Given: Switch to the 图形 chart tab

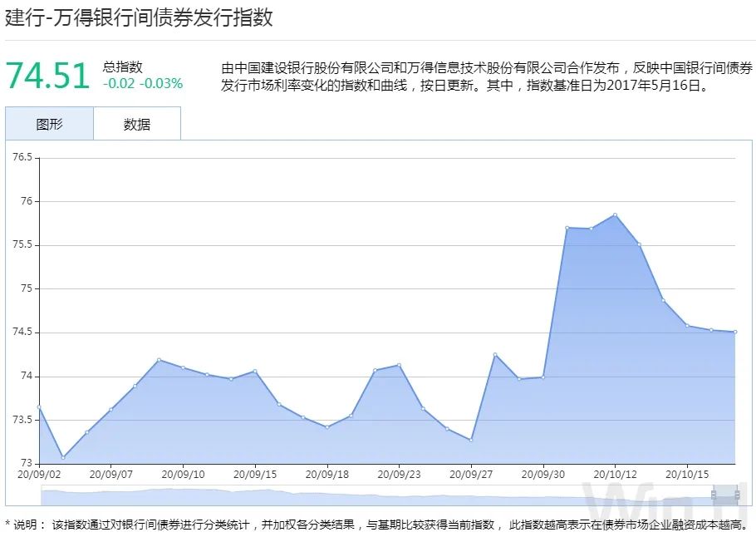Looking at the screenshot, I should click(49, 124).
